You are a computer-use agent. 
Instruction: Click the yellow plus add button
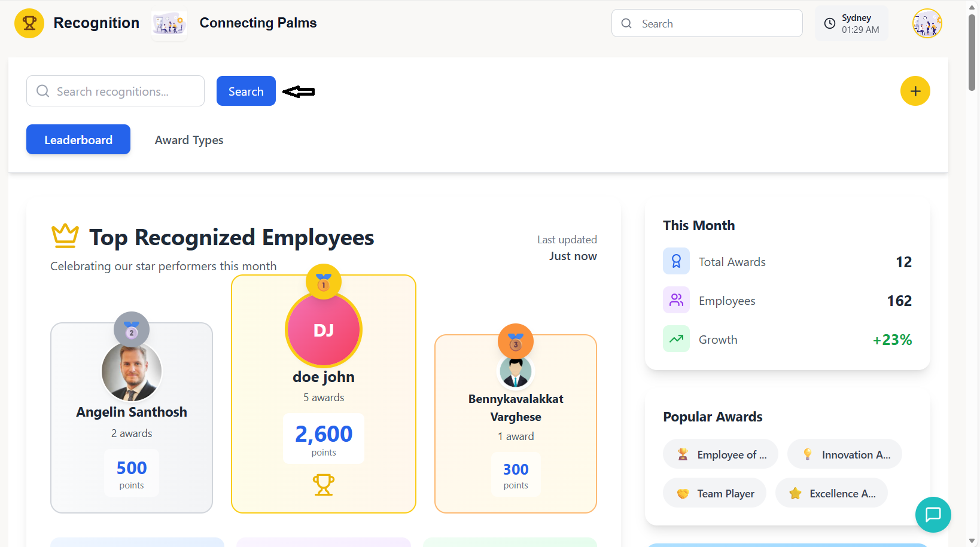(915, 91)
